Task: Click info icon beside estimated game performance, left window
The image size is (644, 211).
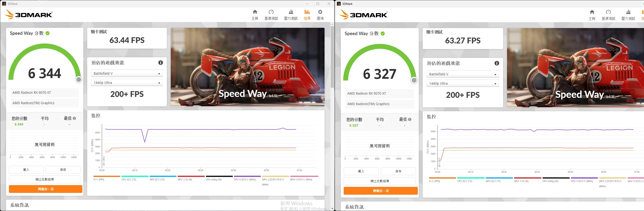Action: (160, 63)
